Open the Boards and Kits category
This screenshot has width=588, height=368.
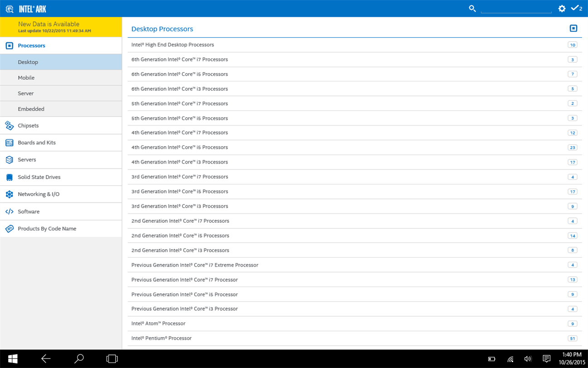tap(61, 143)
